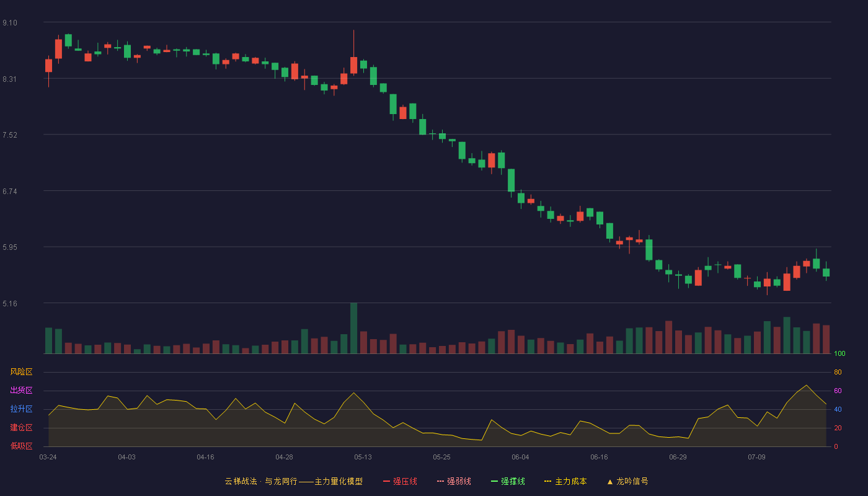868x496 pixels.
Task: Click the red 强压线 legend line icon
Action: click(x=386, y=481)
